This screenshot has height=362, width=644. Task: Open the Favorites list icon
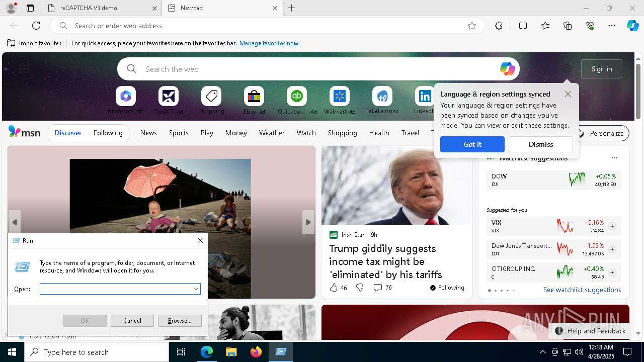[x=545, y=26]
